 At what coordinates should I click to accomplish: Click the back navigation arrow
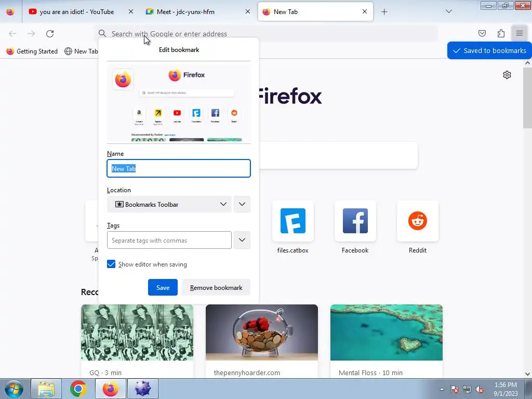click(12, 34)
